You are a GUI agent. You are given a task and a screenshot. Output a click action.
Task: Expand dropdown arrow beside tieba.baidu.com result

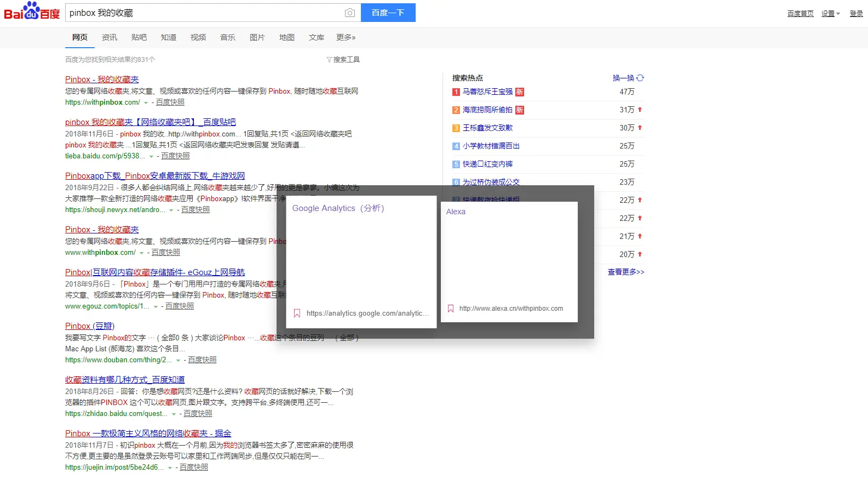(x=151, y=157)
